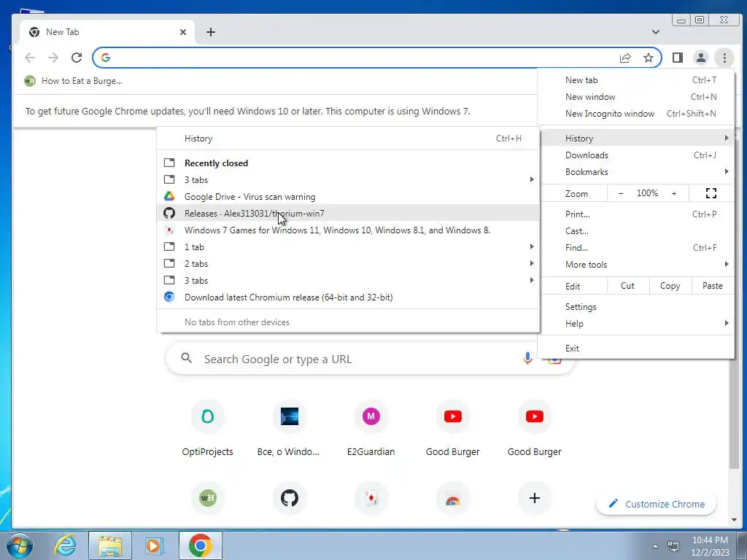Reopen Google Drive - Virus scan warning
The image size is (747, 560).
(348, 197)
